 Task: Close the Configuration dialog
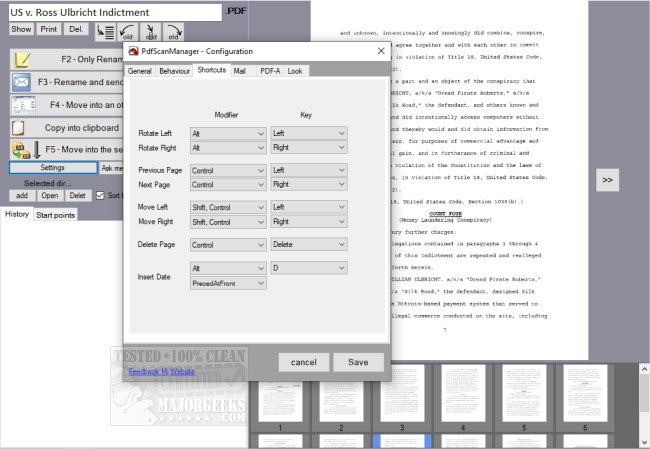[381, 51]
